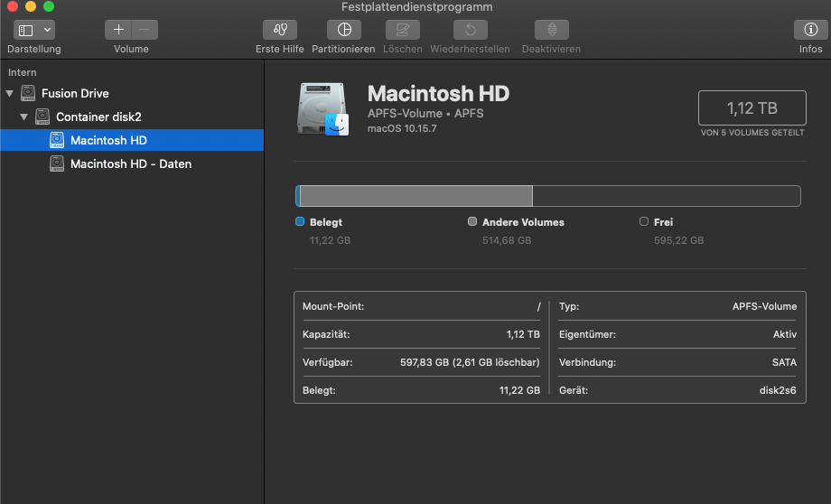
Task: Click the Löschen erase icon
Action: tap(402, 30)
